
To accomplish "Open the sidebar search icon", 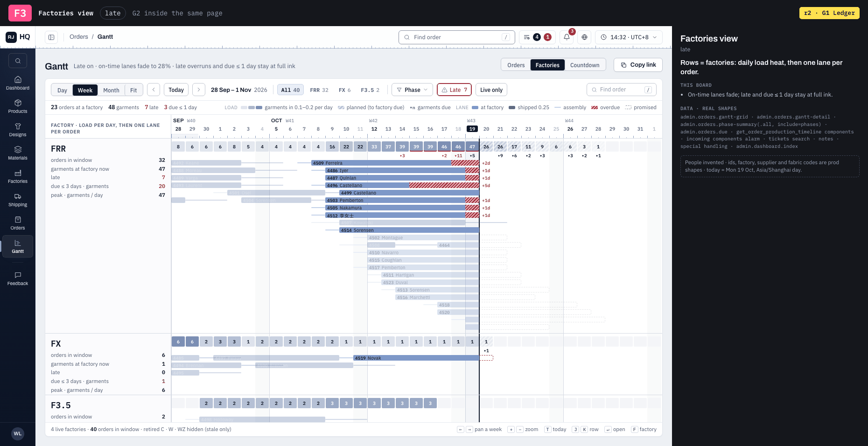I will pos(18,61).
